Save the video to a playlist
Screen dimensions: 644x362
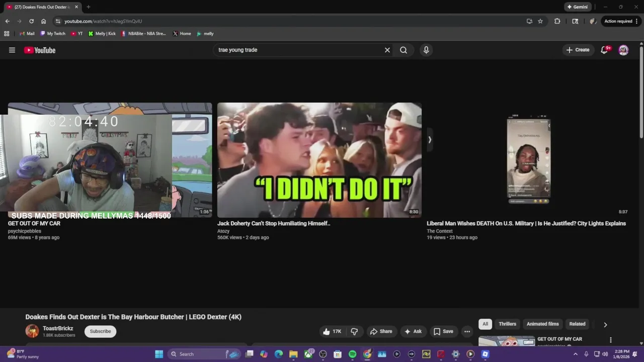443,331
